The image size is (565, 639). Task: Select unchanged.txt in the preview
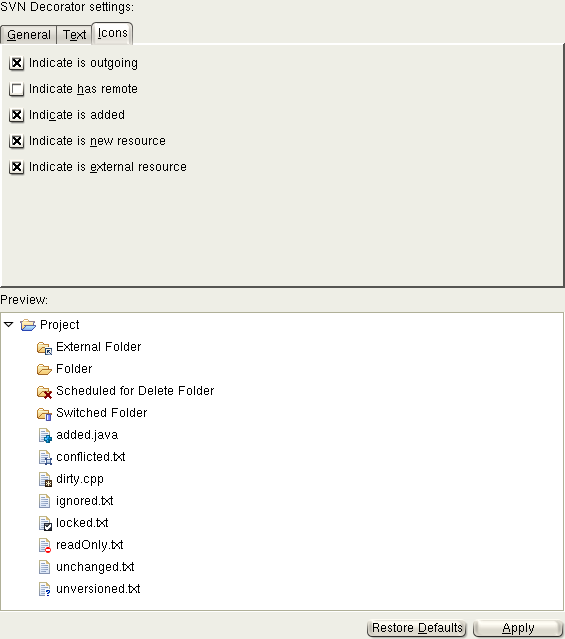pos(95,567)
